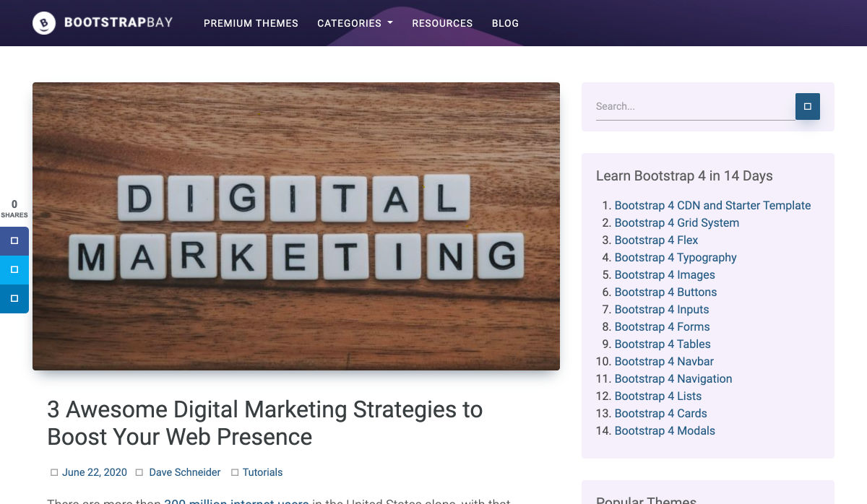The width and height of the screenshot is (867, 504).
Task: Focus the Search input field
Action: click(x=694, y=107)
